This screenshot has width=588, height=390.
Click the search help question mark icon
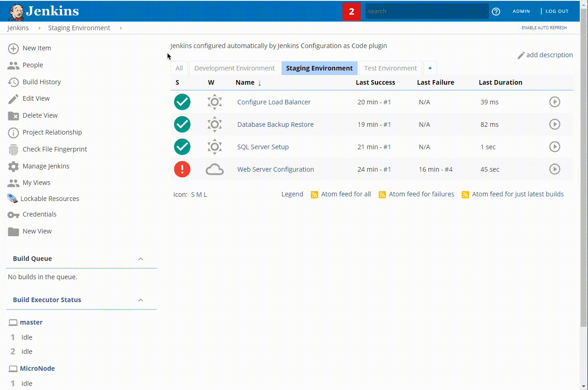(496, 11)
